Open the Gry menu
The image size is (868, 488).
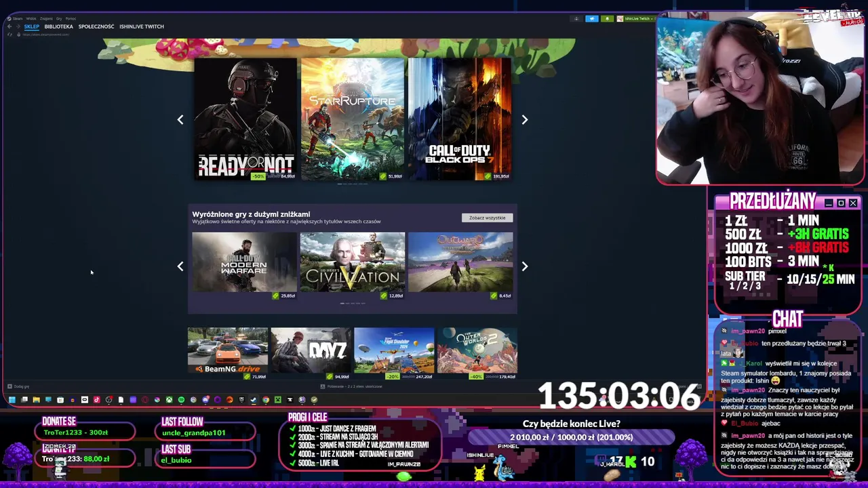coord(59,18)
